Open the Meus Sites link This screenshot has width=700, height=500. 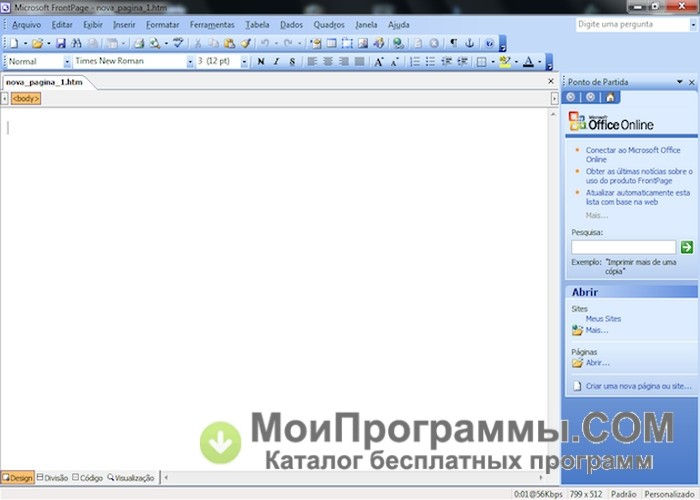click(603, 319)
